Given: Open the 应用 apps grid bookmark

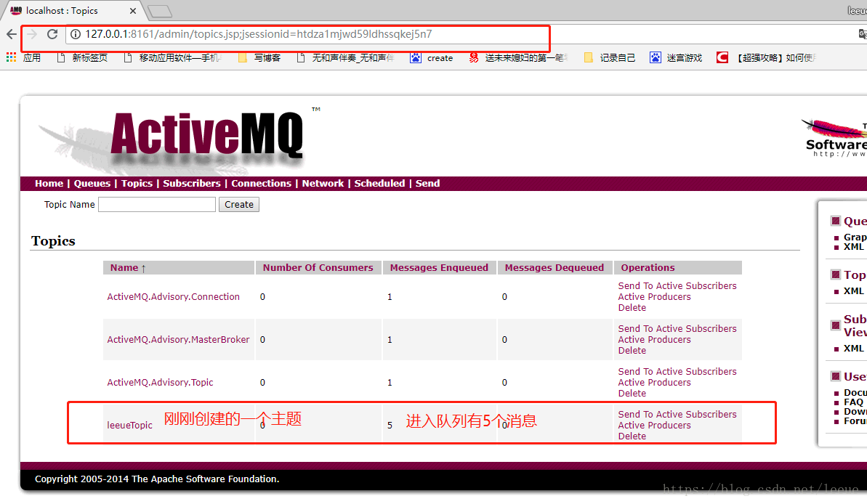Looking at the screenshot, I should pyautogui.click(x=23, y=57).
